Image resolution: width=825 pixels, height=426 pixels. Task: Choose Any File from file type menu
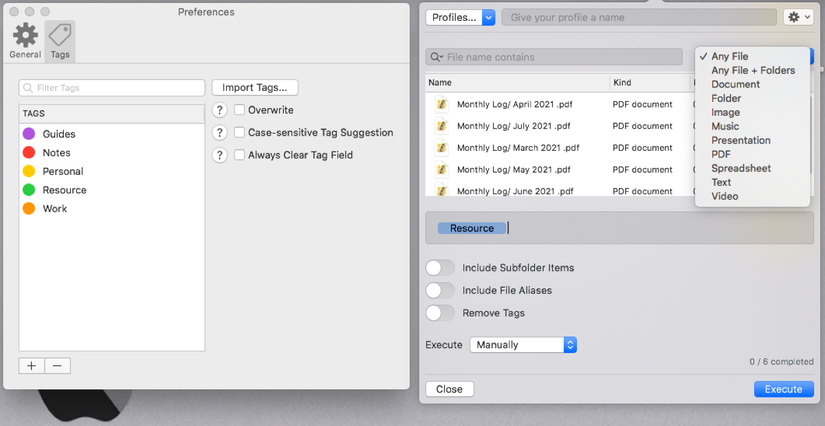tap(752, 56)
